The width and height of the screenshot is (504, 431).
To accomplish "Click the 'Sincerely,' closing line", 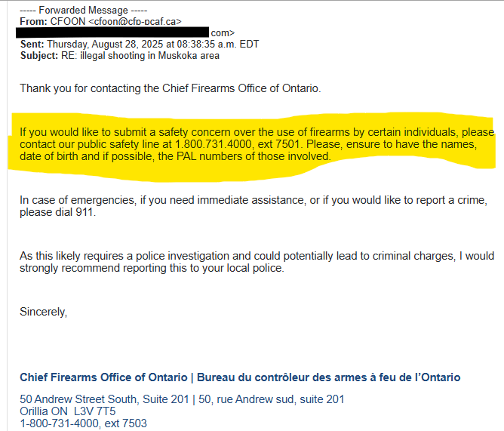I will click(44, 312).
